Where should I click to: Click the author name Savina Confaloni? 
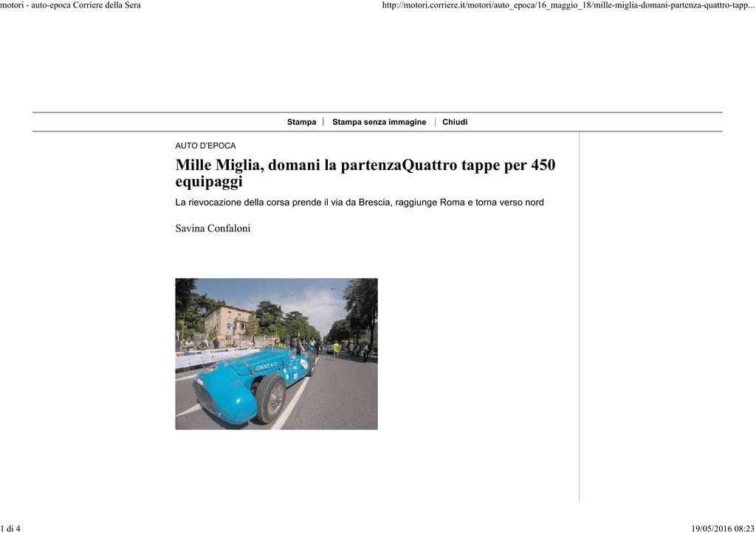coord(213,228)
